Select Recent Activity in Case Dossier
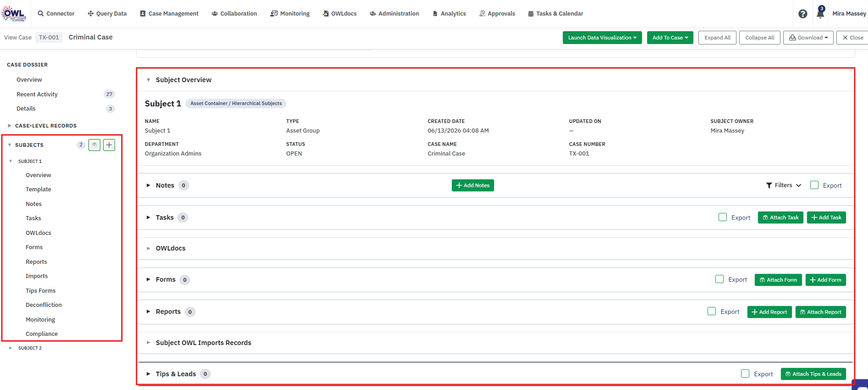868x390 pixels. click(x=37, y=94)
